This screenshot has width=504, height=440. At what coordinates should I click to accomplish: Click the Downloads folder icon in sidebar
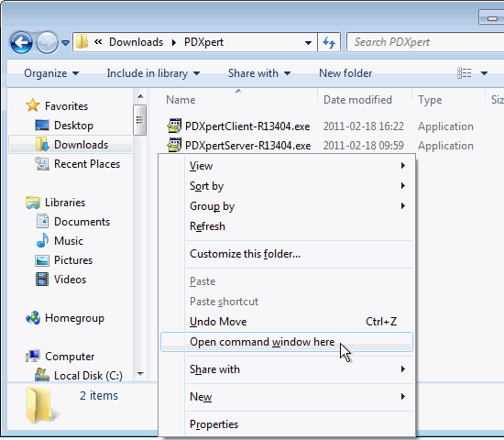42,144
